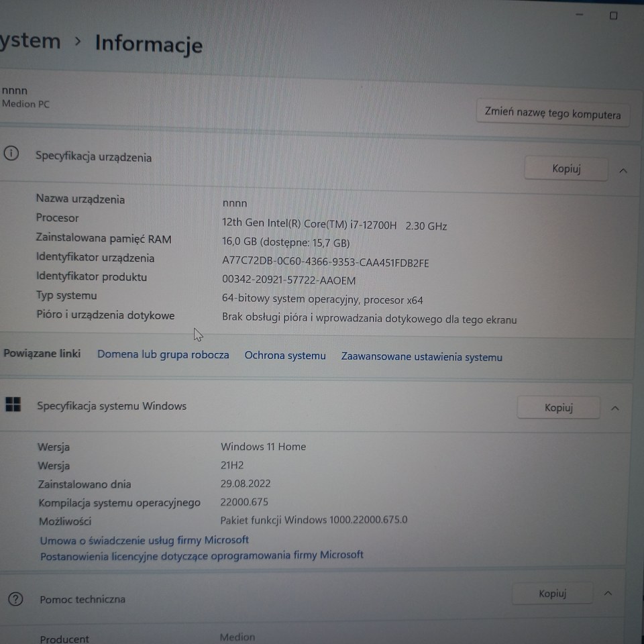Copy device specifications with Kopiuj
The image size is (644, 644).
566,169
